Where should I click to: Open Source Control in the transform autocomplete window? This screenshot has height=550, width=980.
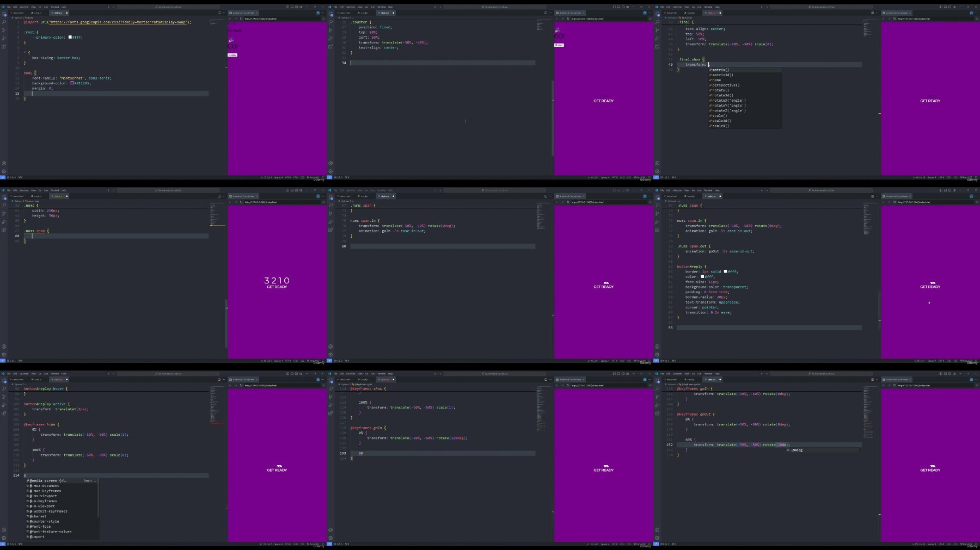point(657,30)
